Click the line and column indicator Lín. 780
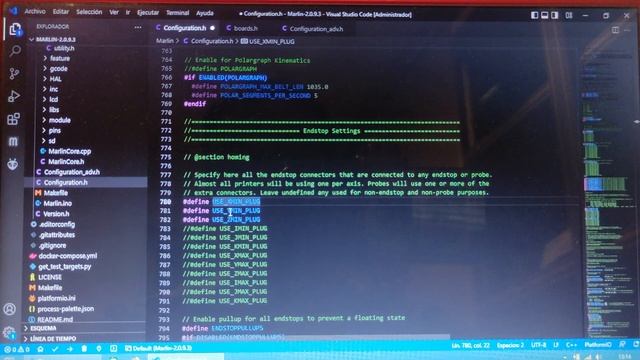This screenshot has height=360, width=640. coord(471,346)
